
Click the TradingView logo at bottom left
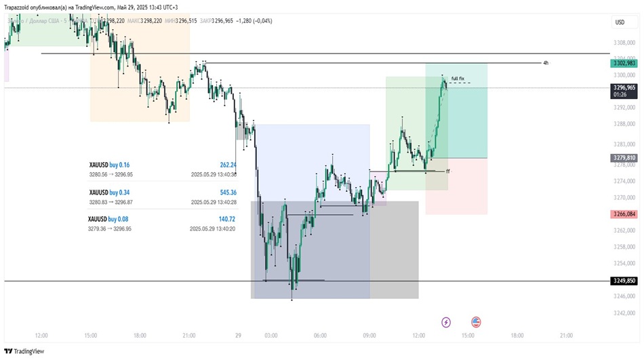24,351
